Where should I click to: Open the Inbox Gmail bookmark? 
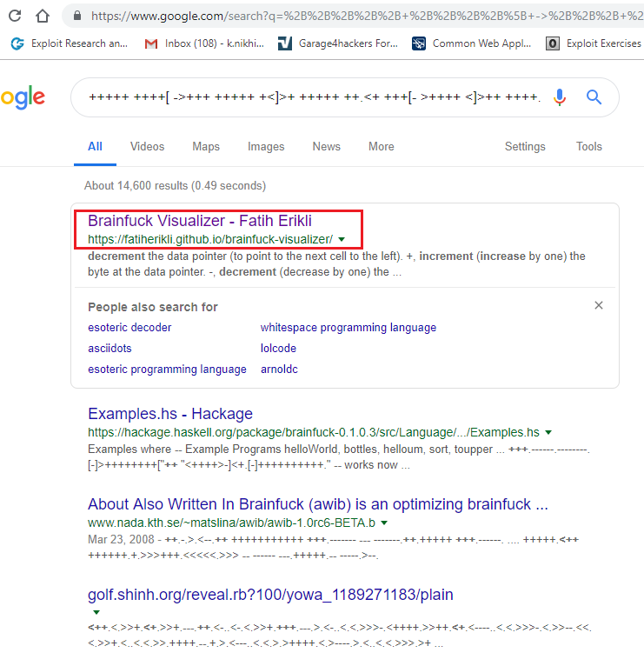click(204, 43)
